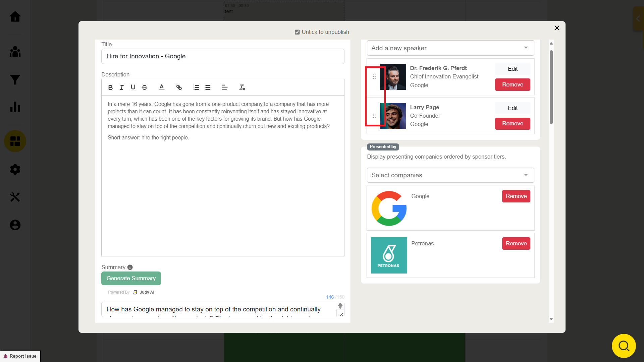Remove Larry Page from speakers
644x362 pixels.
tap(512, 124)
